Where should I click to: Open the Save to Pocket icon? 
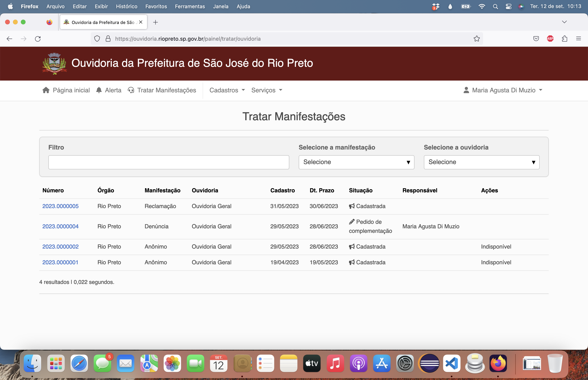(x=536, y=39)
